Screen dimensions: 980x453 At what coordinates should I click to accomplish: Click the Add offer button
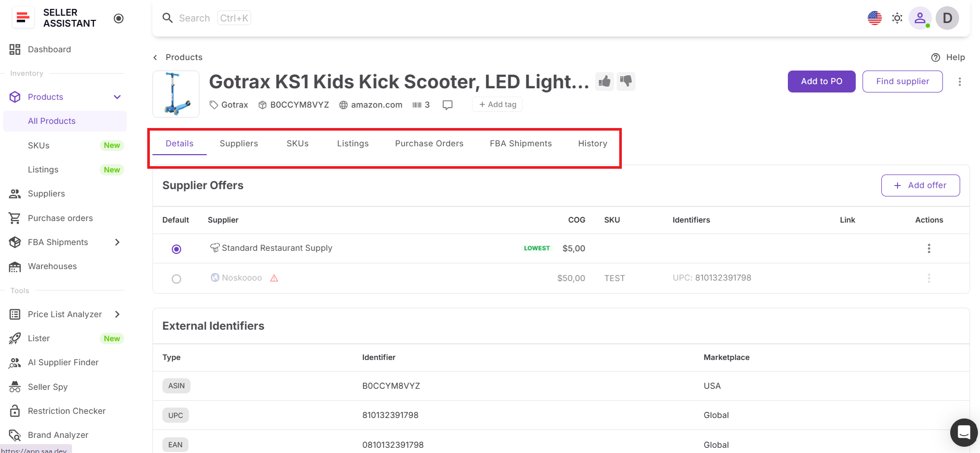pos(920,185)
